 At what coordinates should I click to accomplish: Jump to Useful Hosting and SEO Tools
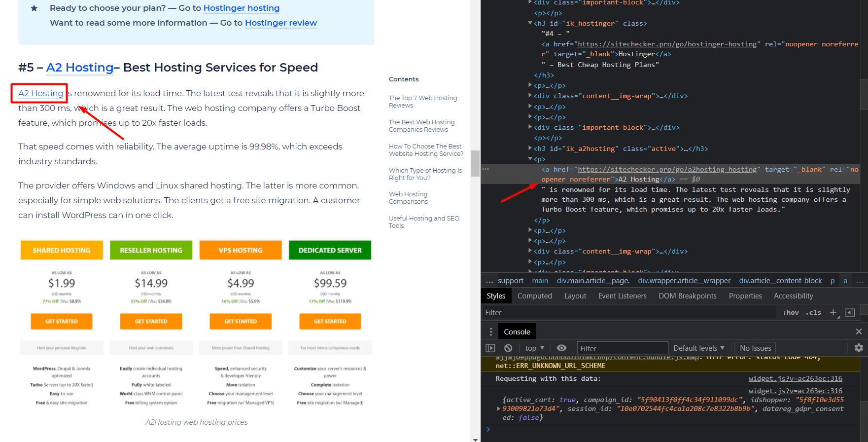424,222
